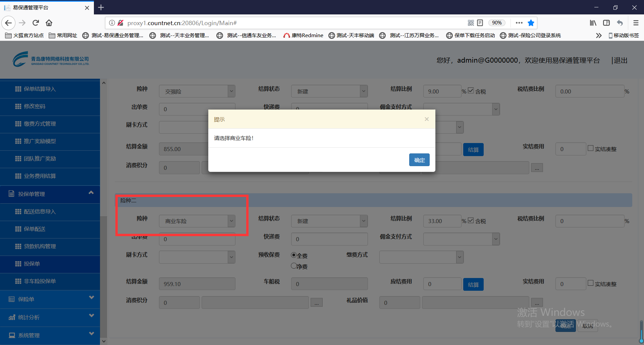Collapse the 投保单管理 section
Viewport: 644px width, 345px height.
[x=50, y=194]
